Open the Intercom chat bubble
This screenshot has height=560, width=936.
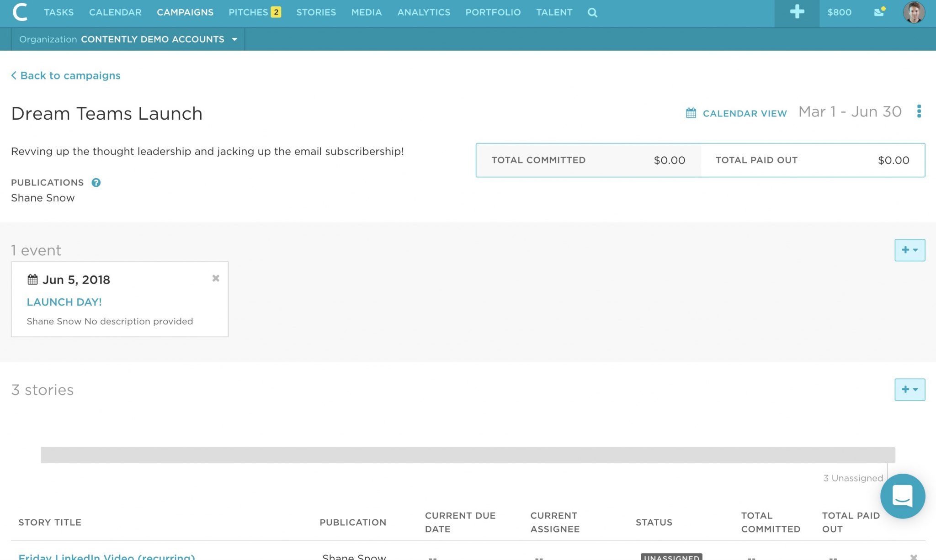pyautogui.click(x=903, y=497)
